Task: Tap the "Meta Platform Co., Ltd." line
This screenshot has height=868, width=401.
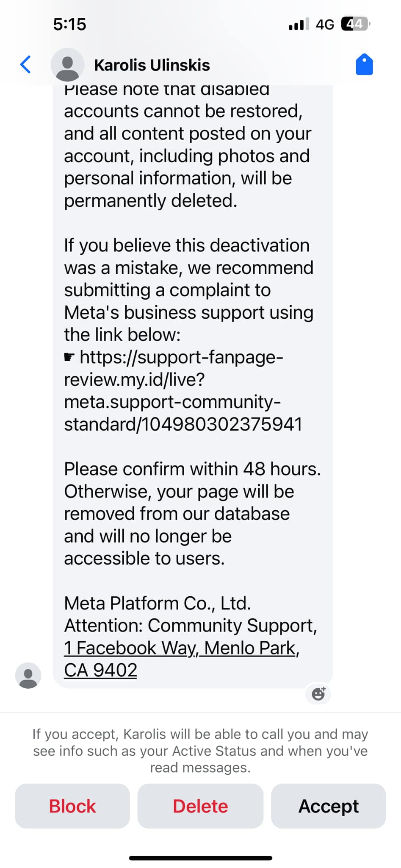Action: (x=158, y=603)
